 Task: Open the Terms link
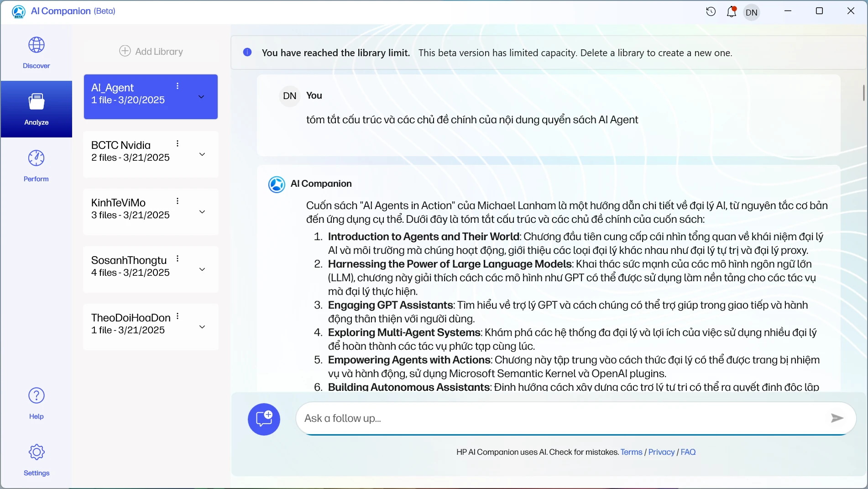click(631, 452)
